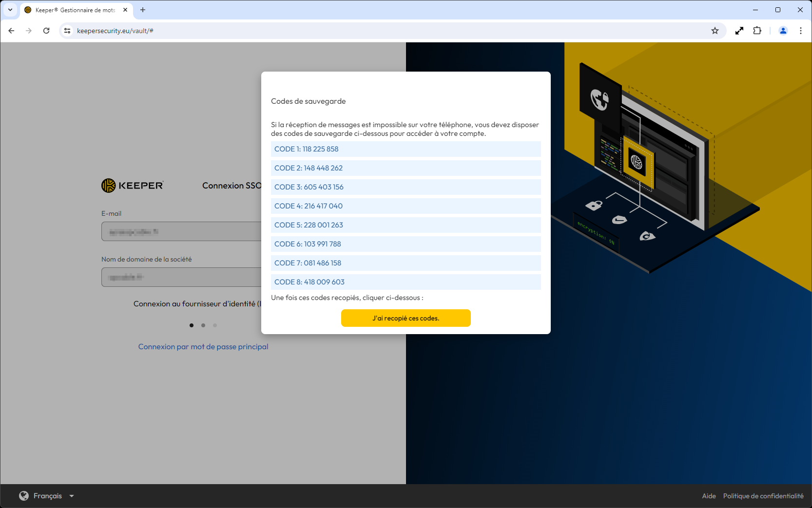Switch to the Keeper Gestionnaire de mots tab
This screenshot has height=508, width=812.
[75, 10]
